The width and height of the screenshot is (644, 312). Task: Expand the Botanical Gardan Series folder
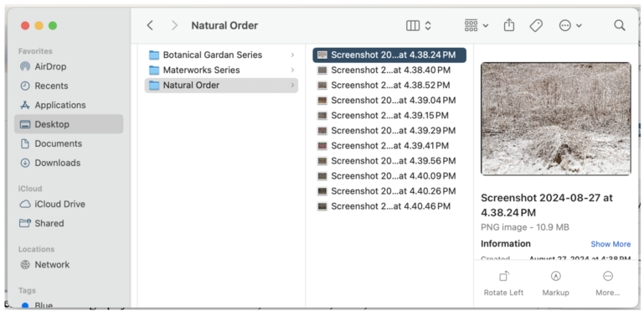292,55
